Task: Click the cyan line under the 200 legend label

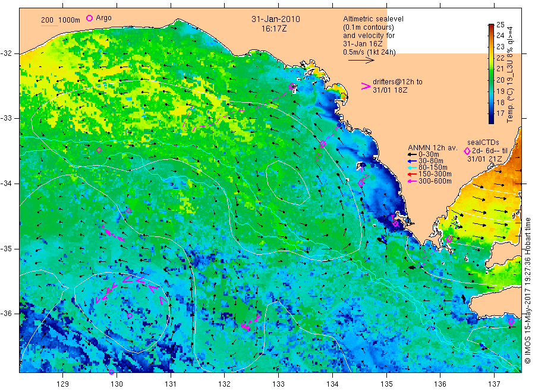Action: (49, 26)
